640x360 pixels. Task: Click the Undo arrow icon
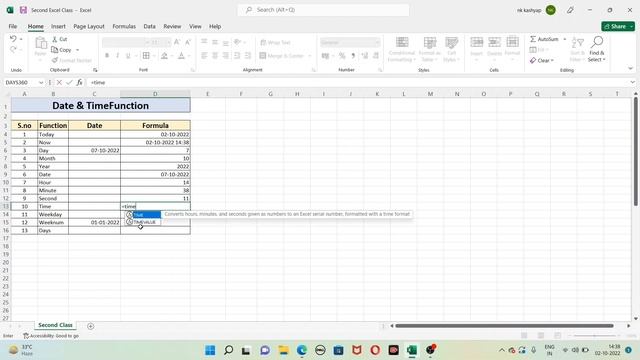(x=13, y=39)
